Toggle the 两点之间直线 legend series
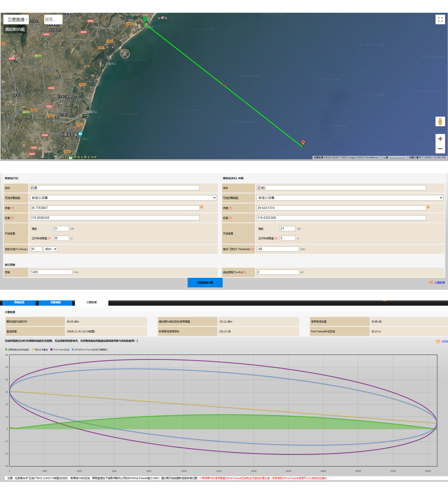448x494 pixels. point(40,350)
